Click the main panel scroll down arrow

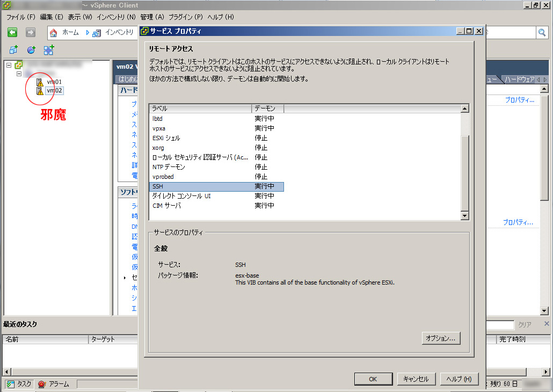(544, 311)
